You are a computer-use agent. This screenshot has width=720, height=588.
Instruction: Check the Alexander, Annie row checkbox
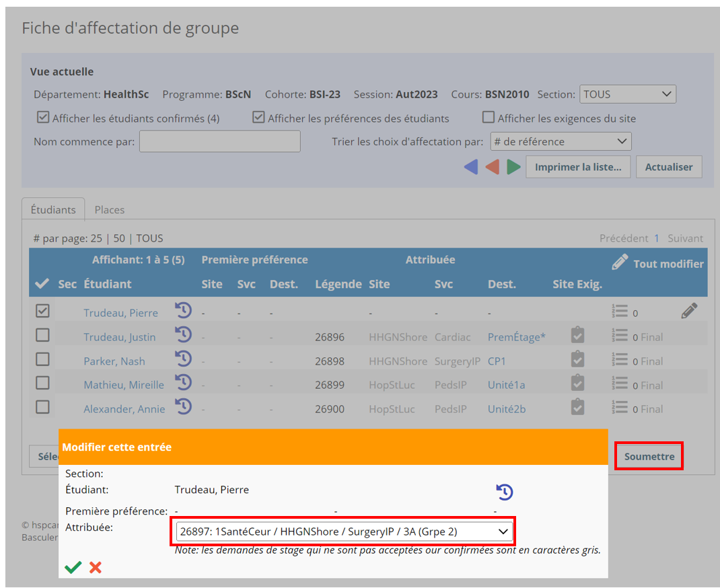(x=42, y=406)
